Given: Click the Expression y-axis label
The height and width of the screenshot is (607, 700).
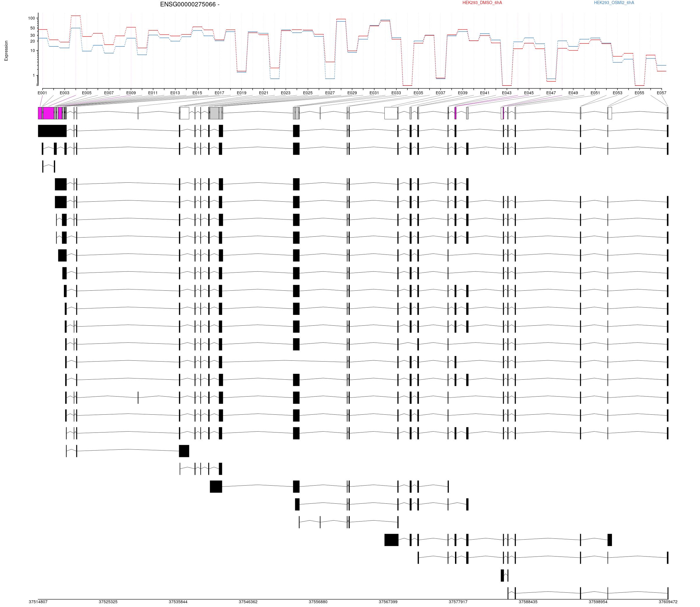Looking at the screenshot, I should click(x=6, y=51).
